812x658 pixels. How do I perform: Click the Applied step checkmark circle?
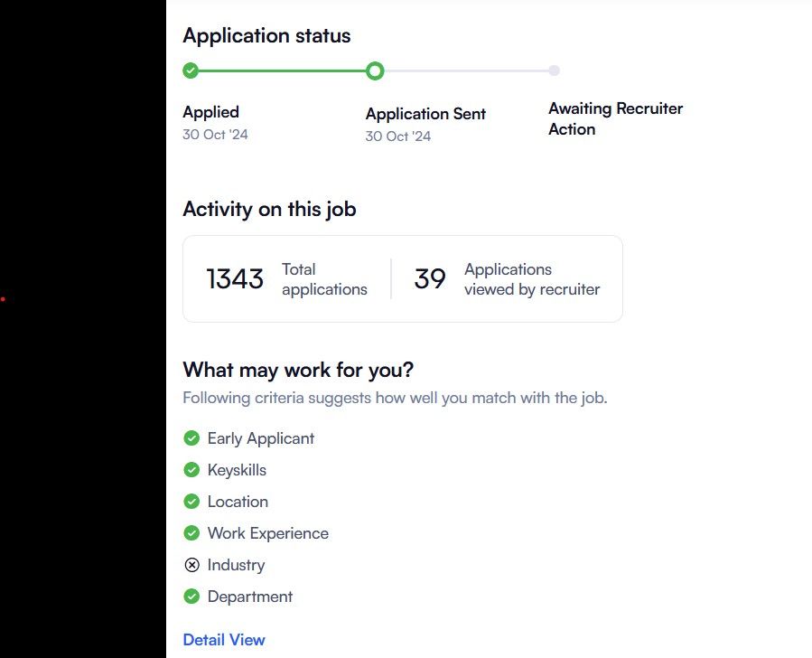pos(191,70)
